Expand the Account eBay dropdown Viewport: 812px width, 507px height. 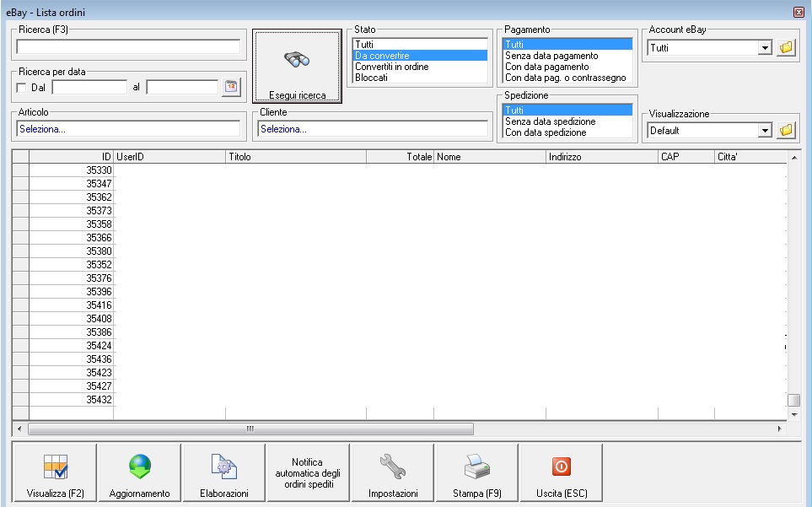pyautogui.click(x=765, y=48)
